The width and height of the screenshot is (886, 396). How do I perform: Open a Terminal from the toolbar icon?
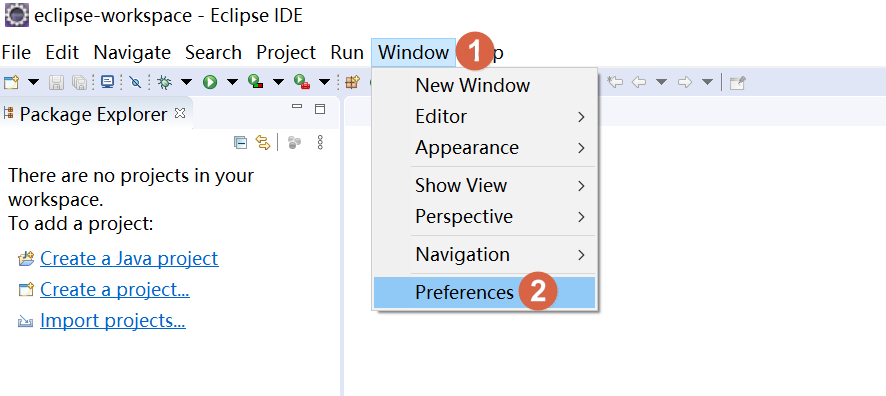(107, 82)
